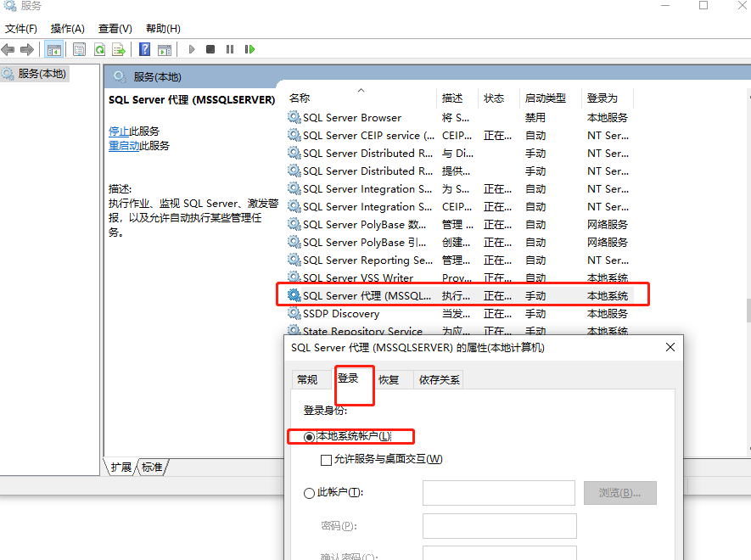This screenshot has height=560, width=751.
Task: Click the gear icon of State Repository Service
Action: [294, 329]
